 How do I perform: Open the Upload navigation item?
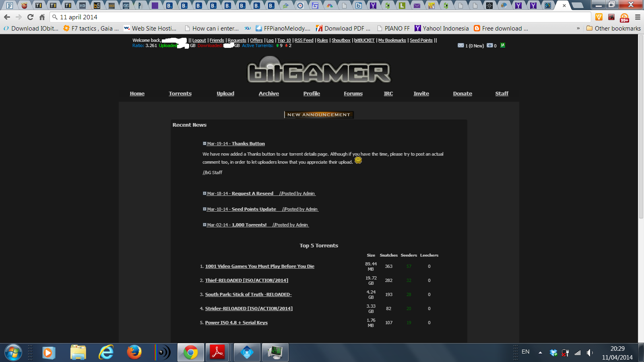(x=225, y=93)
